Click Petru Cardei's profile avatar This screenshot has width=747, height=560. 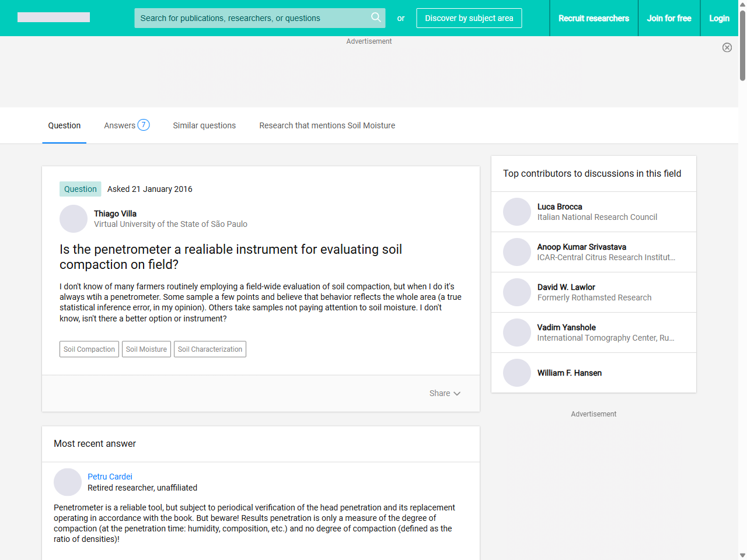(x=68, y=482)
